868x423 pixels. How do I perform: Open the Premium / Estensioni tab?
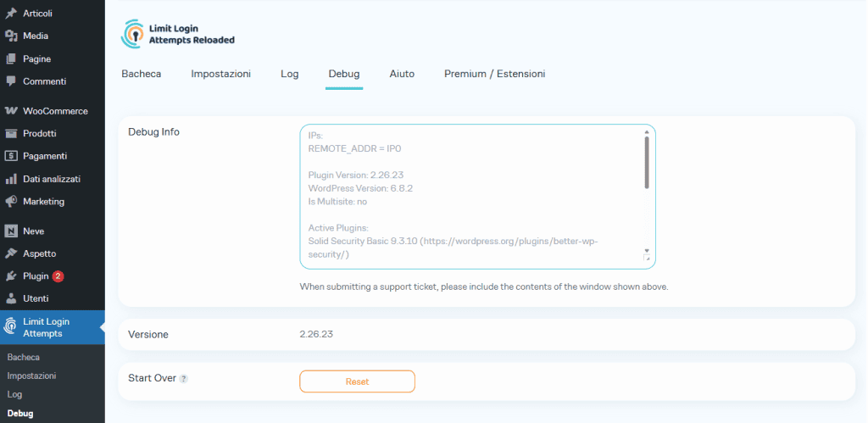494,74
